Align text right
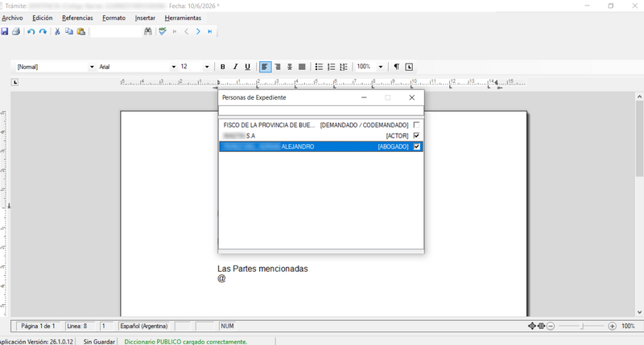The height and width of the screenshot is (345, 644). (x=278, y=67)
